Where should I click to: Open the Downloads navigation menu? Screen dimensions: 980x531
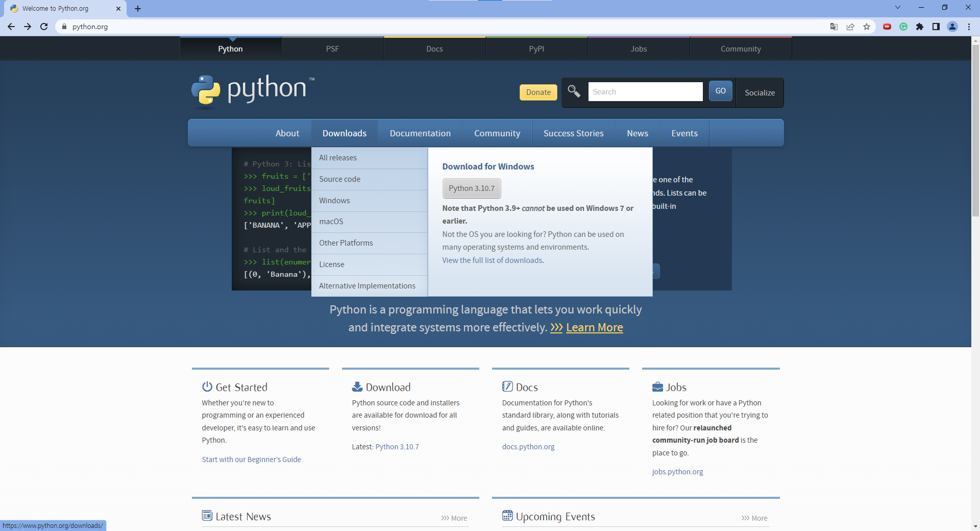click(x=345, y=133)
